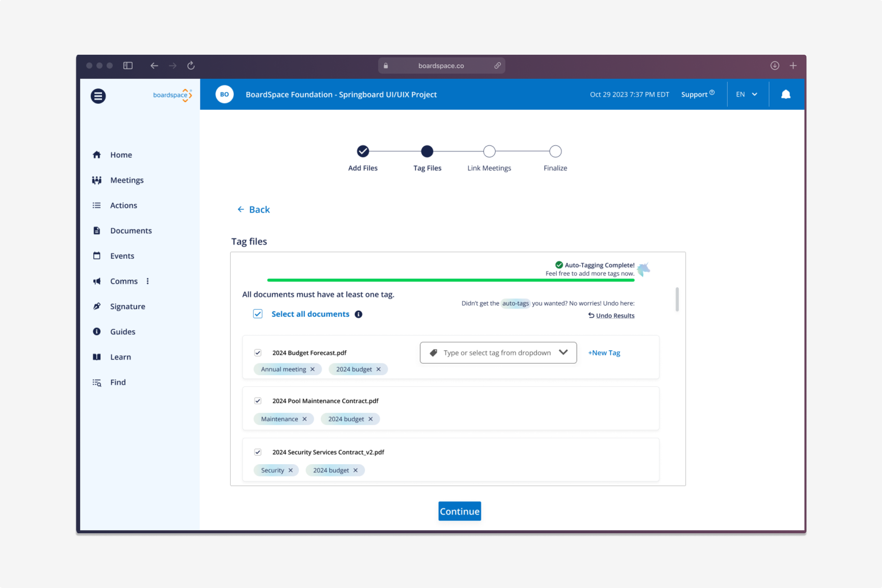Remove the Maintenance tag
The image size is (882, 588).
point(304,419)
